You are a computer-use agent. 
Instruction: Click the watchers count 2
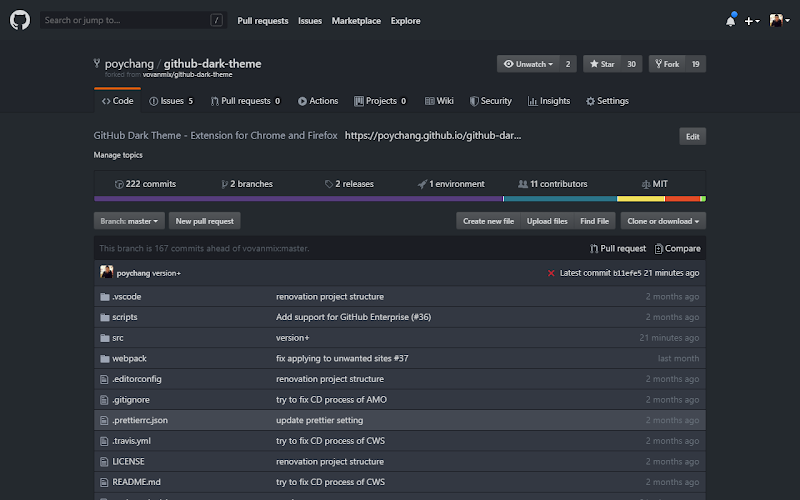tap(568, 64)
